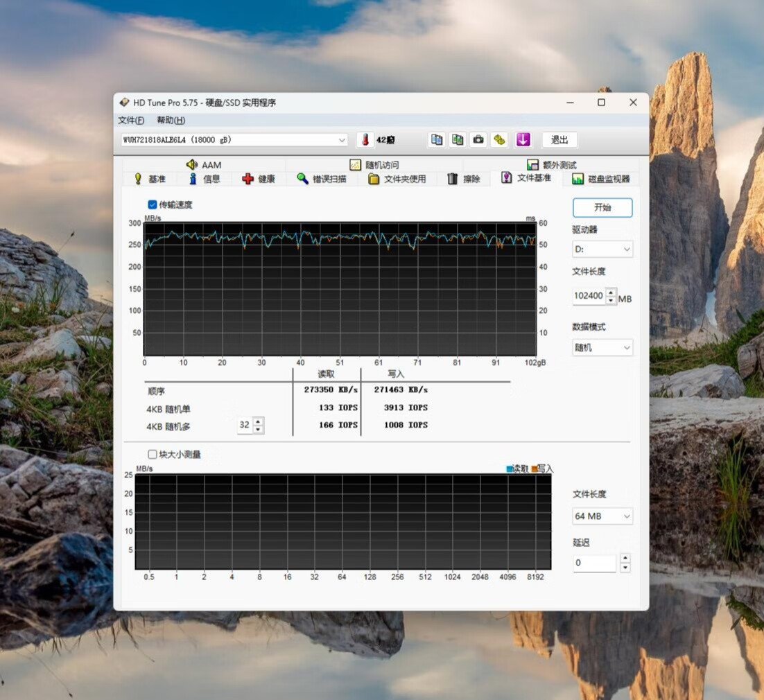The width and height of the screenshot is (764, 700).
Task: Open the 64 MB file length dropdown
Action: (x=602, y=516)
